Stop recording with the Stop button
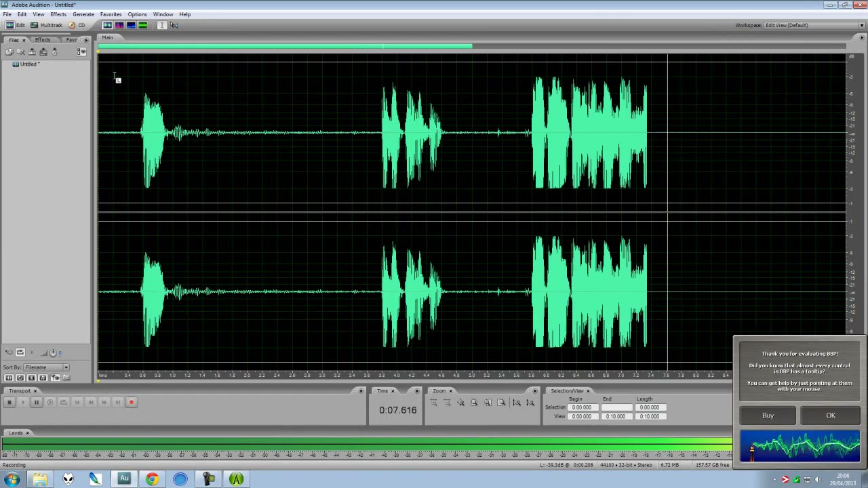The width and height of the screenshot is (868, 488). pos(9,403)
